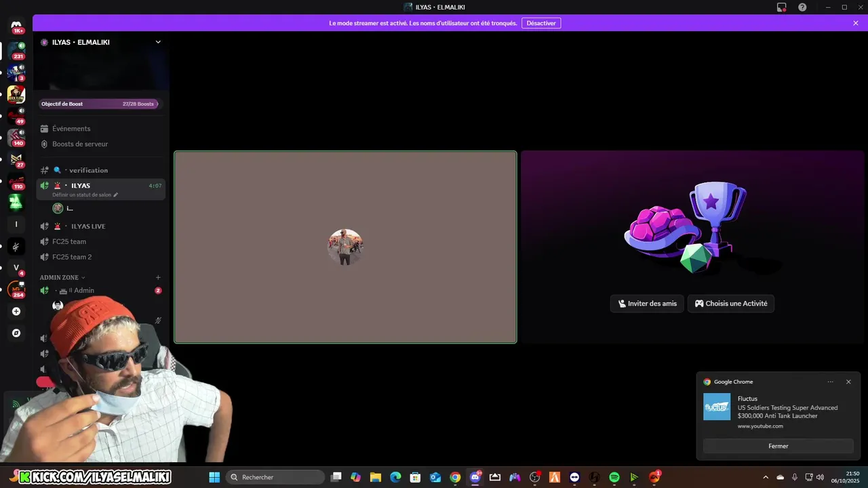Select the server icon with 49 badge
The height and width of the screenshot is (488, 868).
tap(16, 115)
